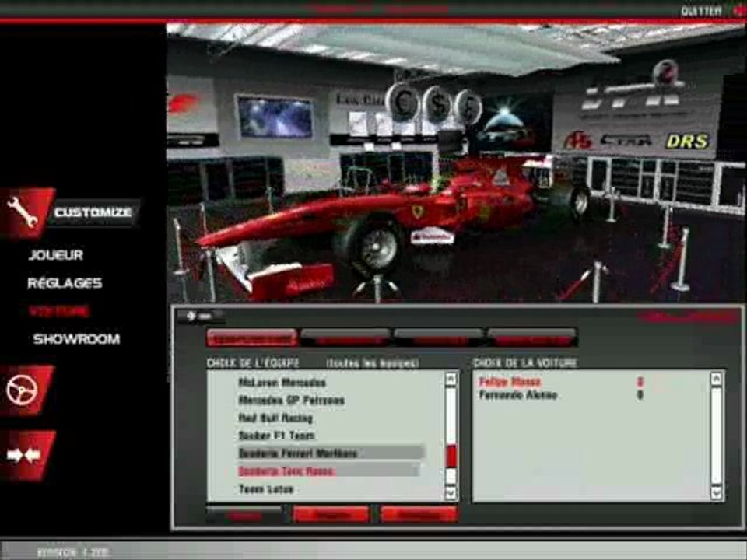Viewport: 747px width, 560px height.
Task: Choose Fernando Alonso's car
Action: click(518, 395)
